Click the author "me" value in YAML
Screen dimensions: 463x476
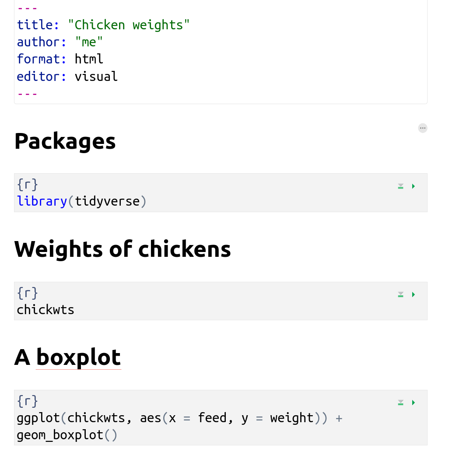(89, 42)
